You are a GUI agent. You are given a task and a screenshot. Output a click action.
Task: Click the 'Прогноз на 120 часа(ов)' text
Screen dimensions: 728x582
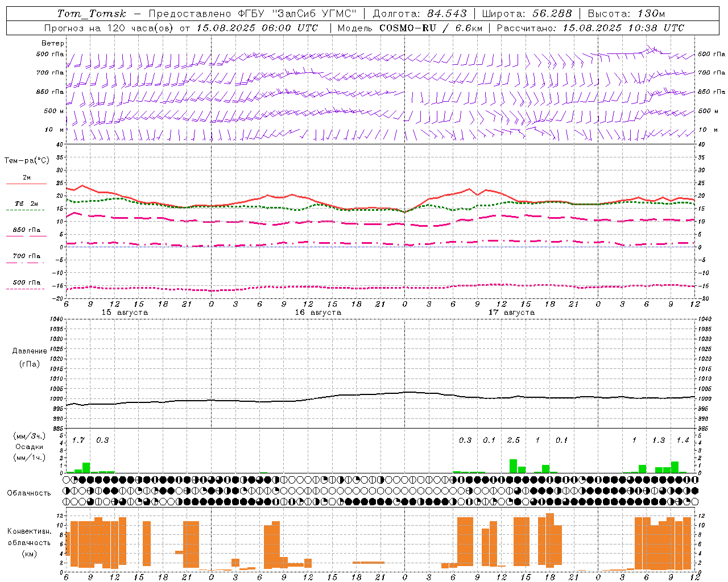tap(109, 28)
